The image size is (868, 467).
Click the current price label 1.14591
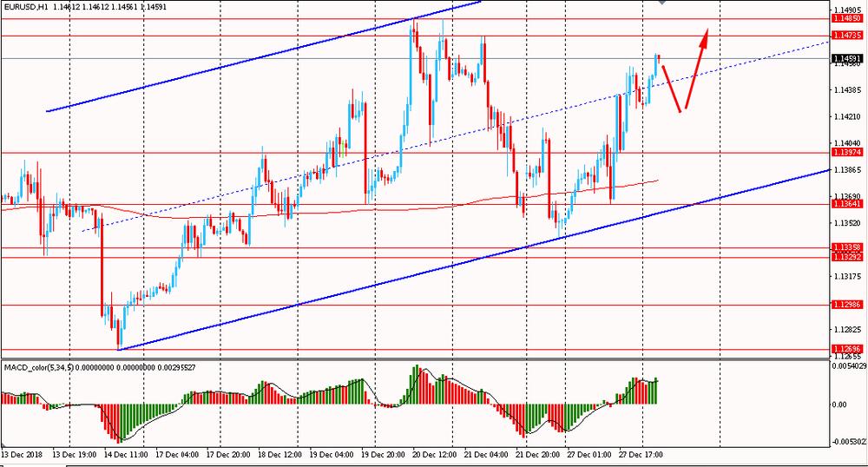click(x=847, y=58)
